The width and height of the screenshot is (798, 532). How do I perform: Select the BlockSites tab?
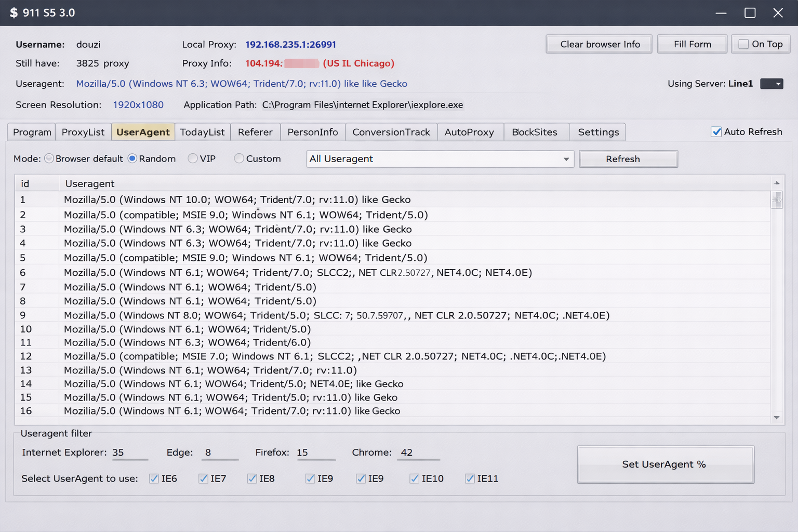[536, 131]
